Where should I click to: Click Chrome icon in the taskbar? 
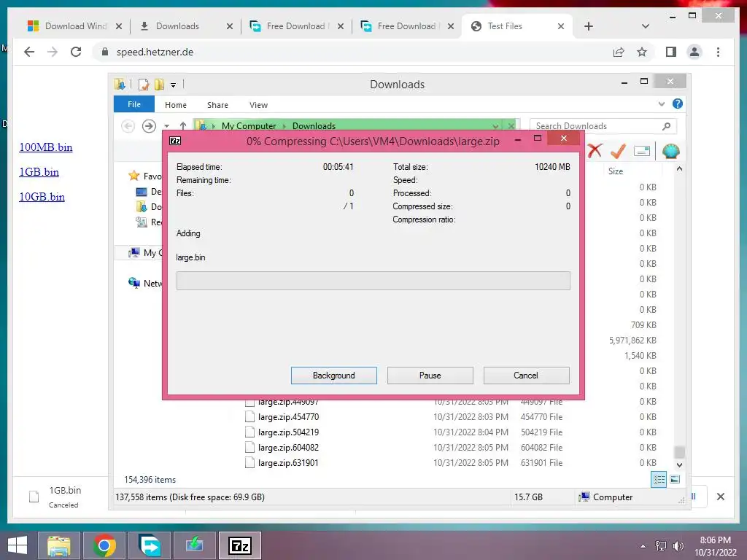pos(104,545)
